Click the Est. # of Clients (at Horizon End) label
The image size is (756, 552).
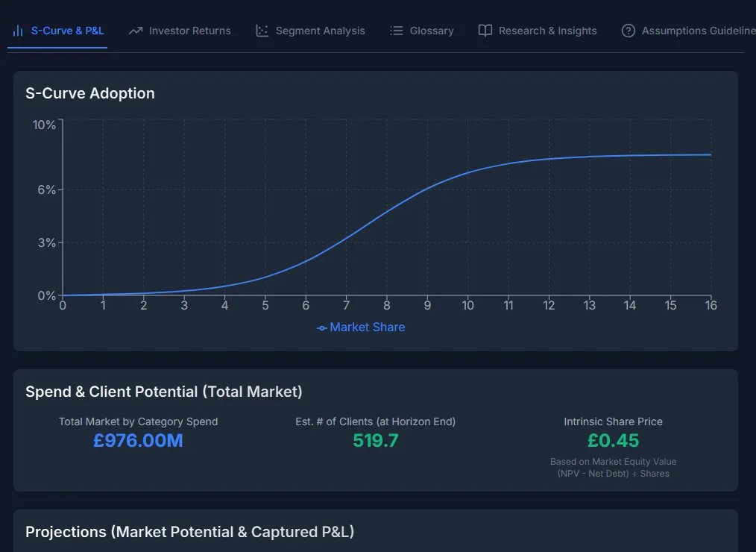coord(376,421)
